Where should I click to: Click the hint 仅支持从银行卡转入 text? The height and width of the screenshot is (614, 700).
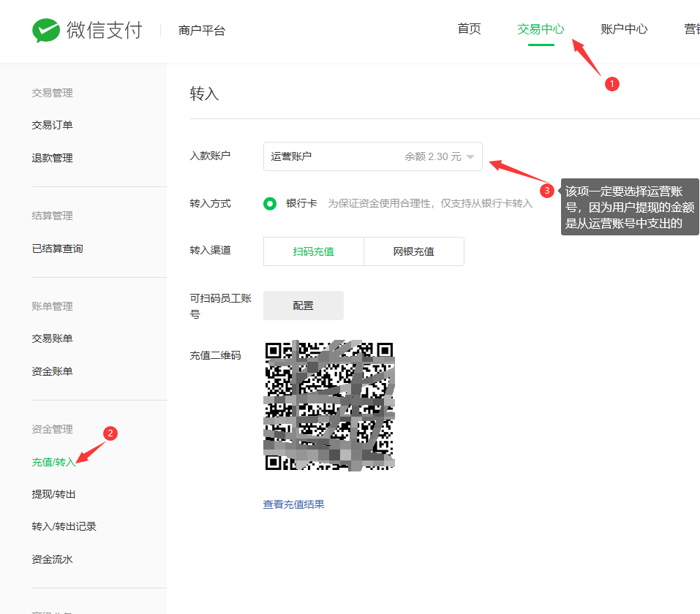click(x=486, y=203)
